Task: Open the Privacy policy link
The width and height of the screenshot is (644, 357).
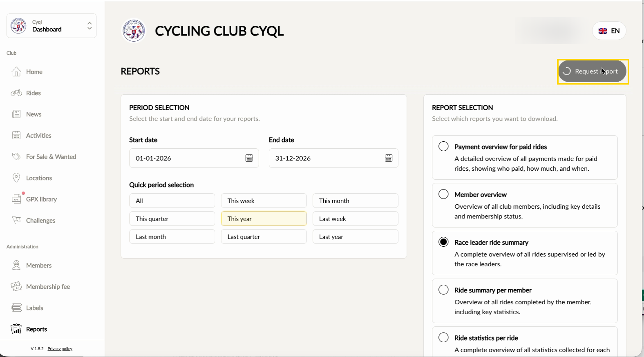Action: point(60,349)
